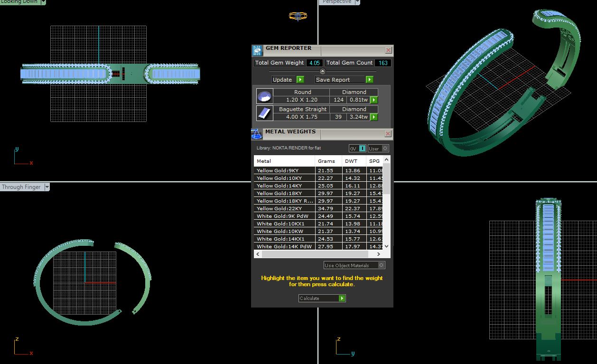Click the green arrow next to Calculate
The width and height of the screenshot is (597, 364).
tap(342, 298)
